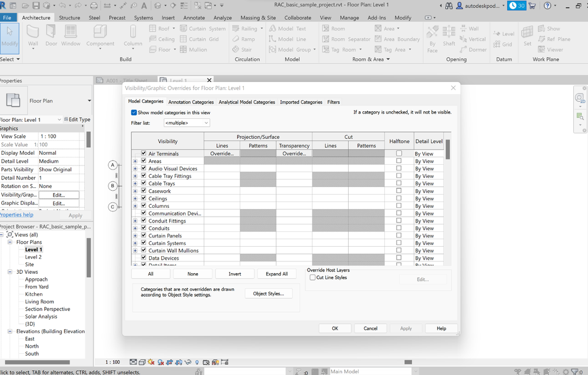Click the Room tool

click(x=333, y=28)
